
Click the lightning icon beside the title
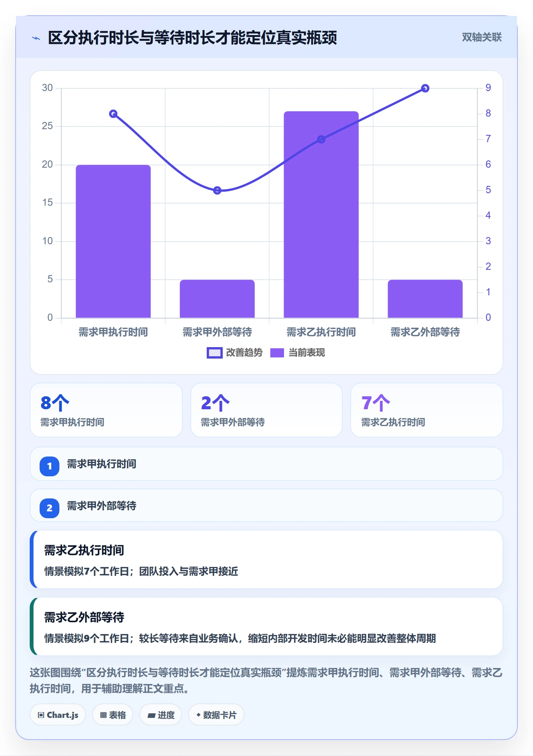click(x=36, y=38)
